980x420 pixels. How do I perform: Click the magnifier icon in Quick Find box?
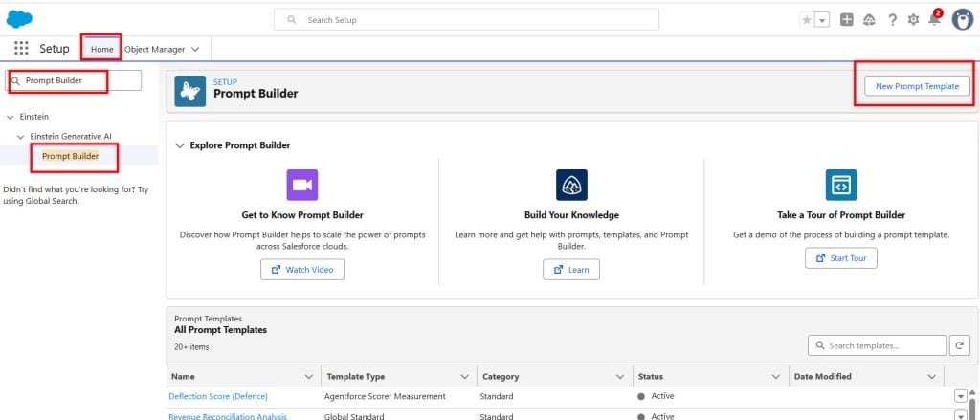[16, 80]
